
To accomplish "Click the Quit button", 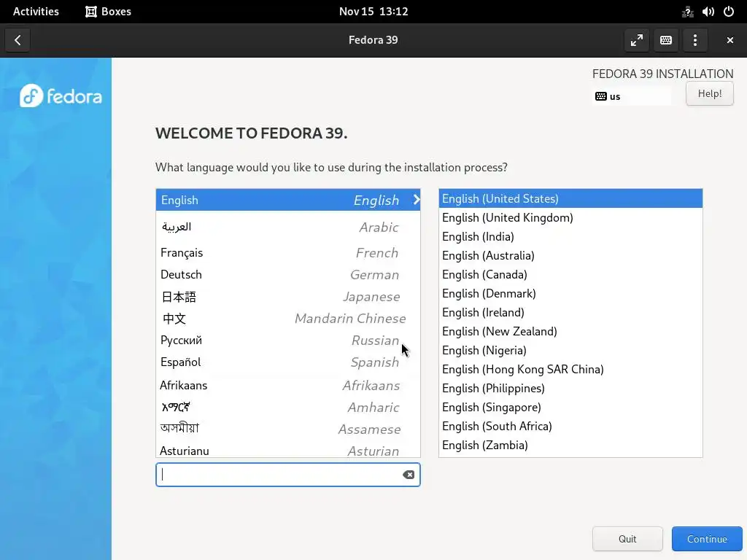I will coord(627,539).
